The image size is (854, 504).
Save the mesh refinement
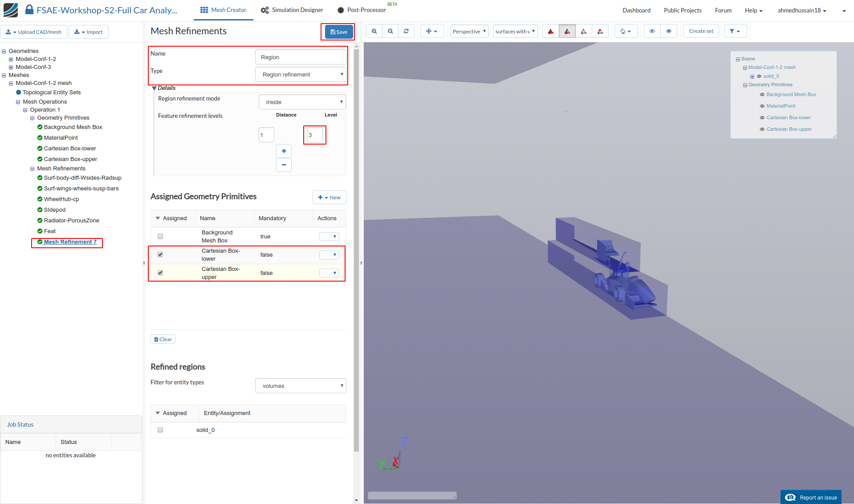(x=338, y=32)
